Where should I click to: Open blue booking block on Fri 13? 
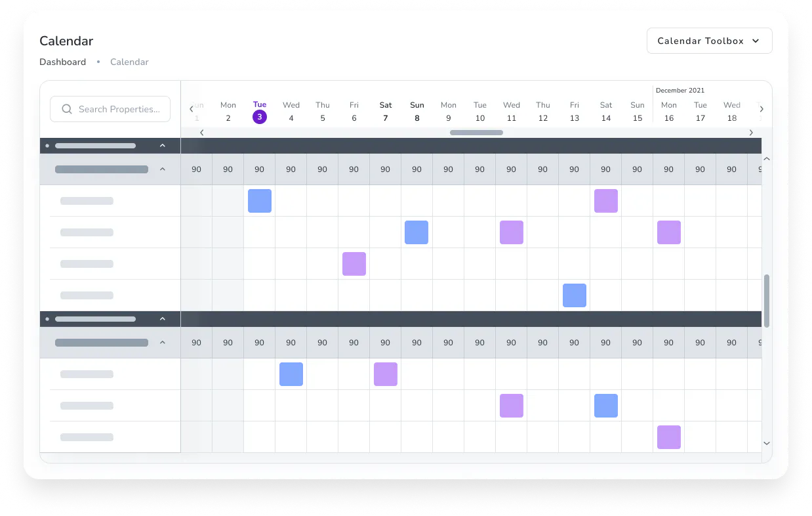(x=575, y=295)
